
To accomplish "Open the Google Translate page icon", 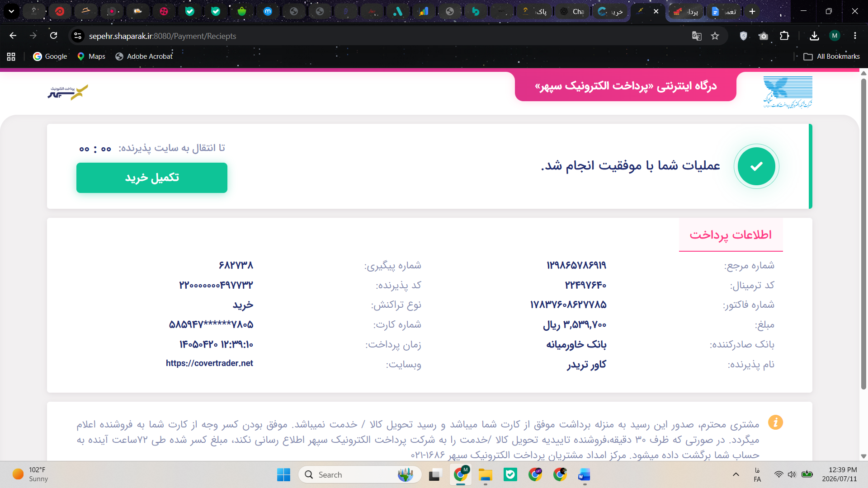I will pos(697,36).
